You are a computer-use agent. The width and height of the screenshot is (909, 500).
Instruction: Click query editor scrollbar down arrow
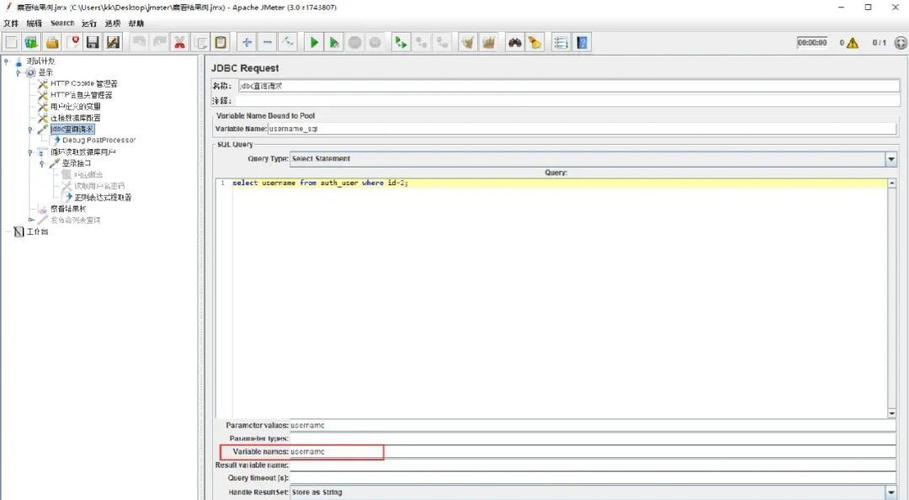(x=892, y=413)
